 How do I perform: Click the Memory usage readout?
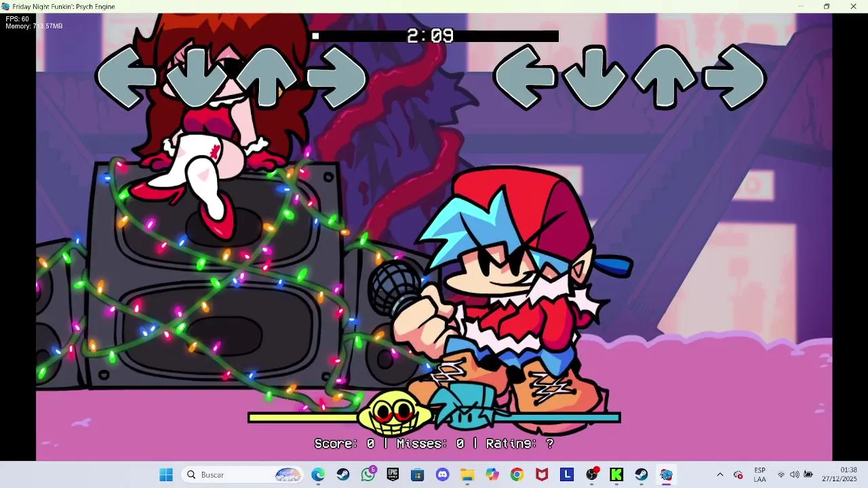point(34,26)
